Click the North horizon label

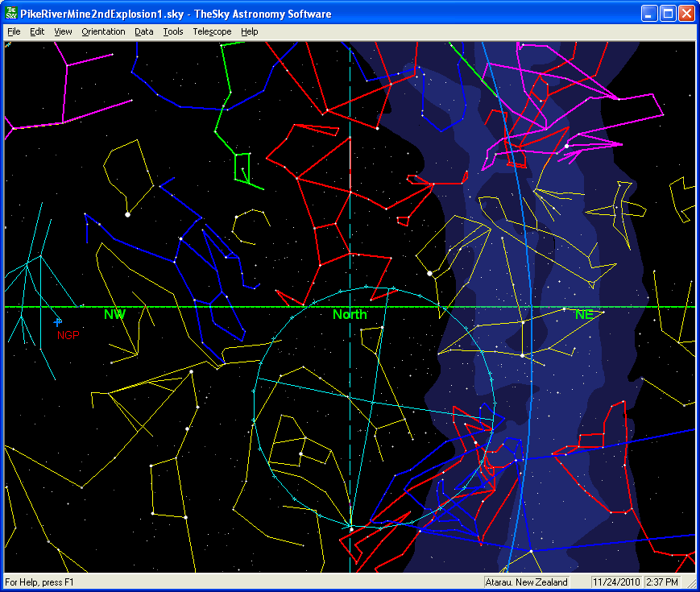(350, 315)
